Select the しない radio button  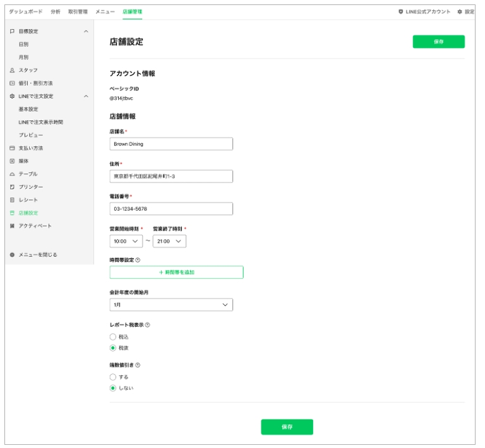[113, 388]
